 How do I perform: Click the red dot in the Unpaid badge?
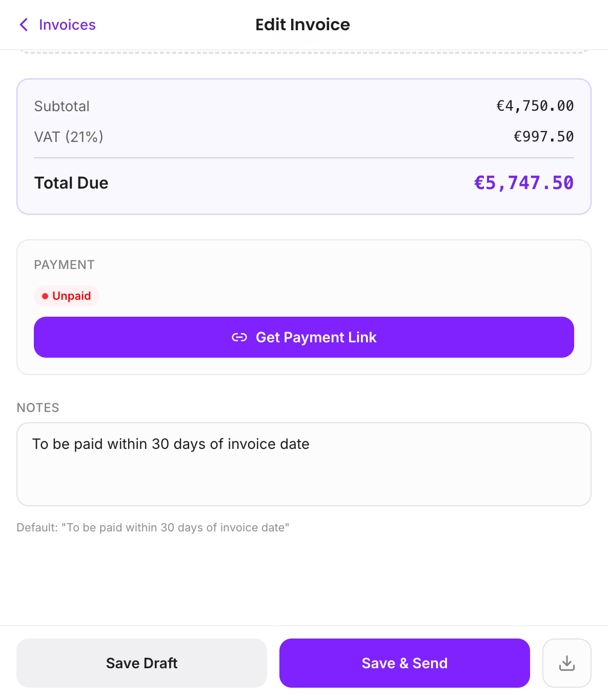[x=45, y=296]
